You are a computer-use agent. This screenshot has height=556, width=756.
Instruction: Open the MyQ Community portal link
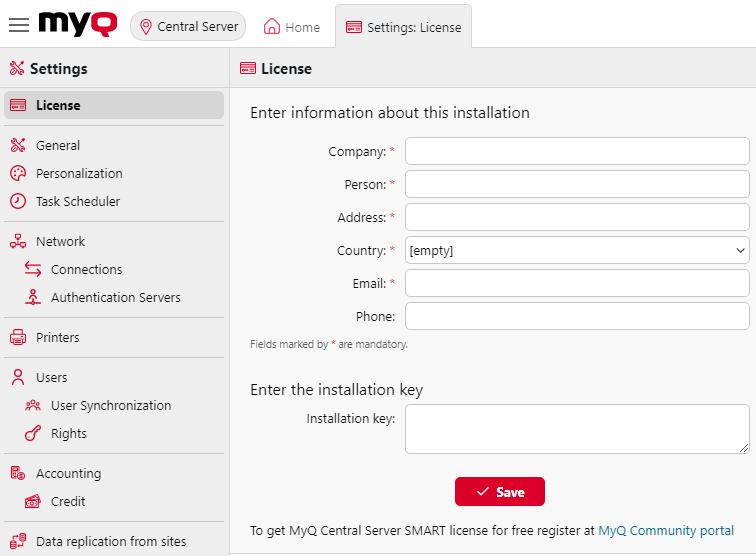[x=666, y=531]
